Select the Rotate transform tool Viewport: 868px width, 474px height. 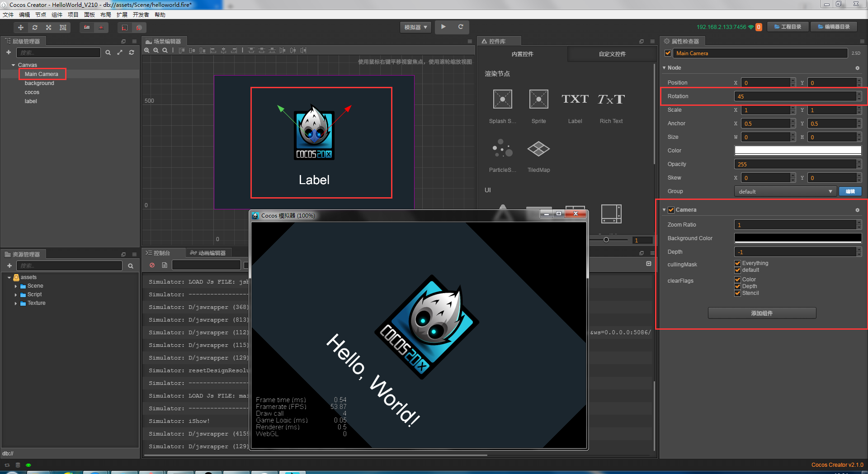pos(35,28)
